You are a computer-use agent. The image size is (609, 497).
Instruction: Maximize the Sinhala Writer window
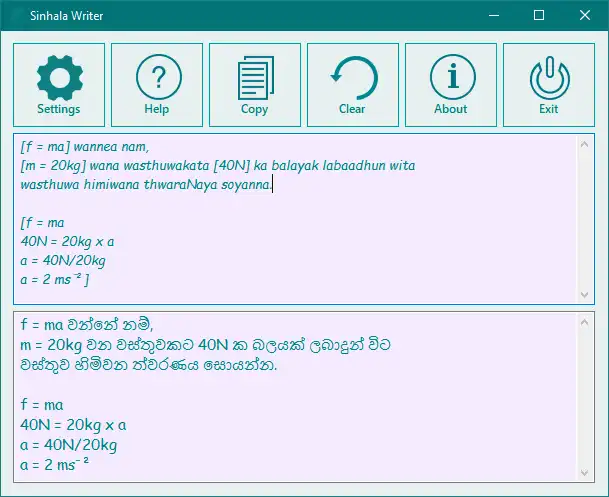(539, 16)
